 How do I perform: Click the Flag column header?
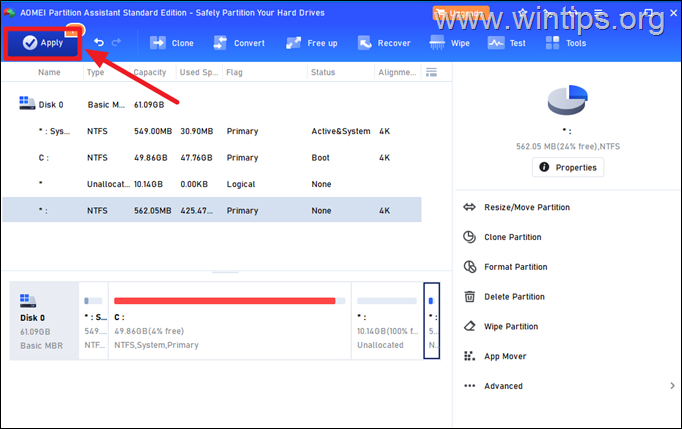tap(234, 72)
